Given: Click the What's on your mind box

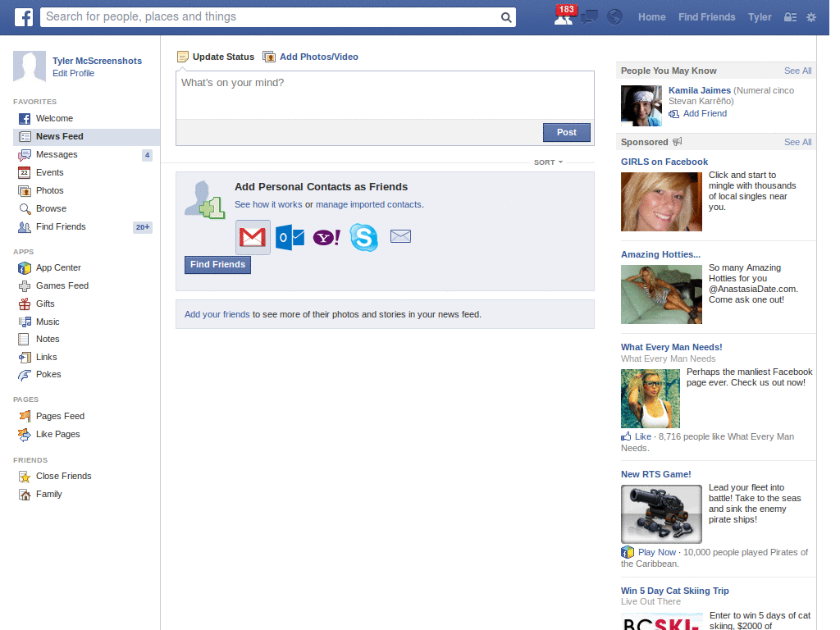Looking at the screenshot, I should tap(385, 95).
